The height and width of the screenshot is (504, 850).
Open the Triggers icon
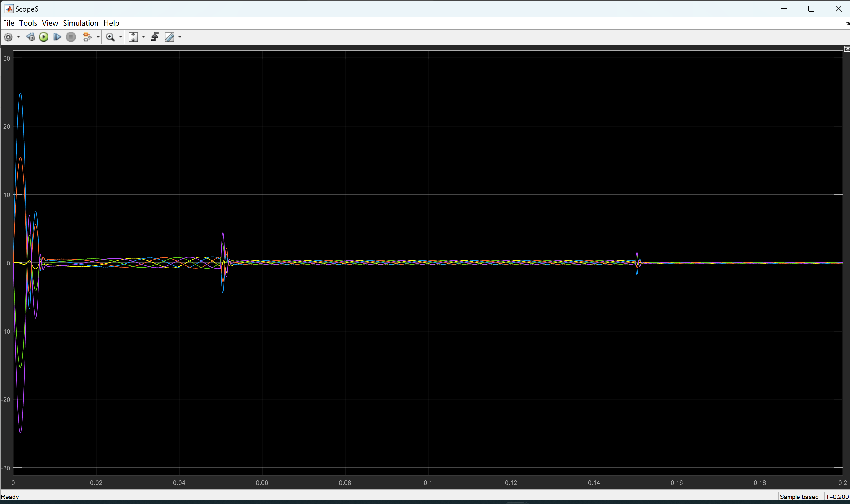pyautogui.click(x=155, y=37)
